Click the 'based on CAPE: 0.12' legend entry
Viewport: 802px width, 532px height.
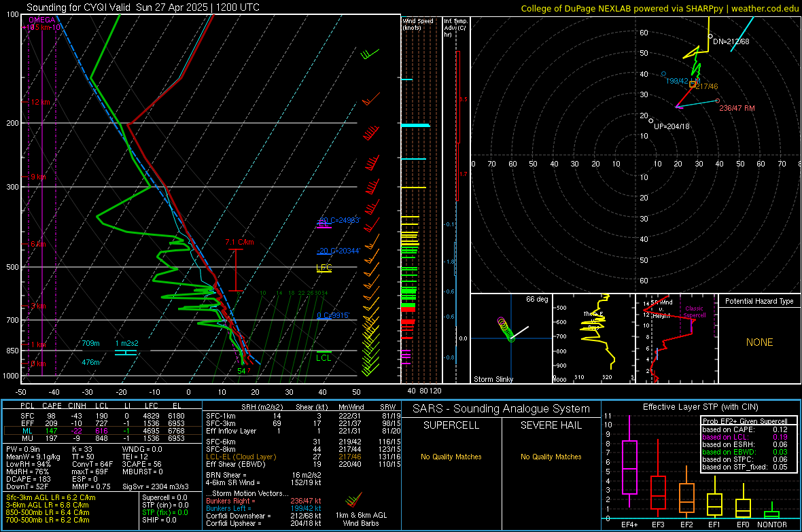(x=745, y=429)
